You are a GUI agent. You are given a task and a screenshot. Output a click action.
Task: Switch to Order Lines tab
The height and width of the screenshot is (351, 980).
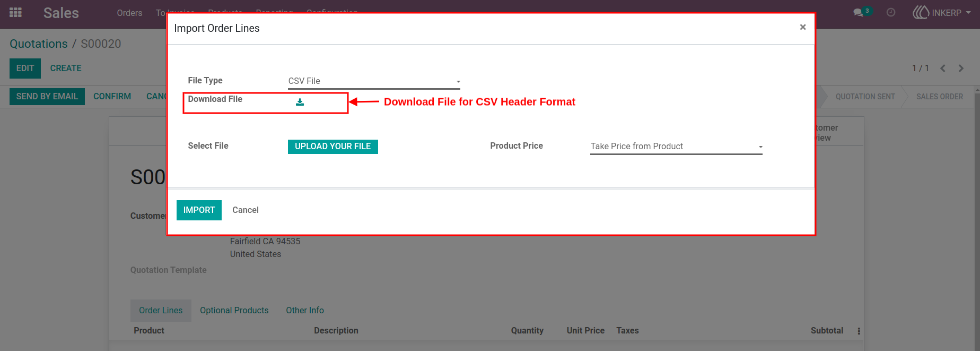(x=161, y=311)
